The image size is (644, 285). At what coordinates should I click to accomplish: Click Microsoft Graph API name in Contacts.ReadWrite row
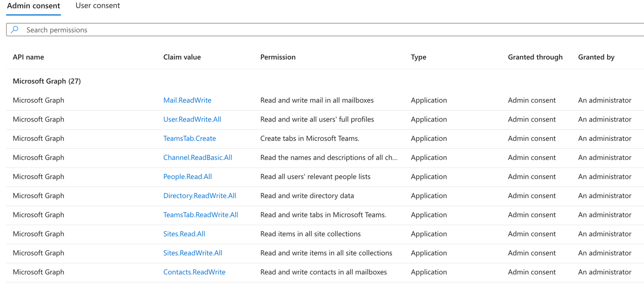pyautogui.click(x=38, y=272)
